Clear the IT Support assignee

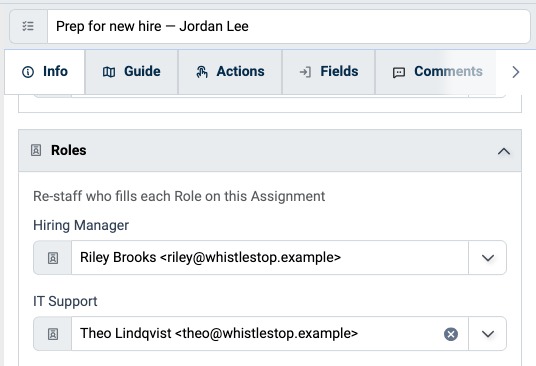coord(451,334)
